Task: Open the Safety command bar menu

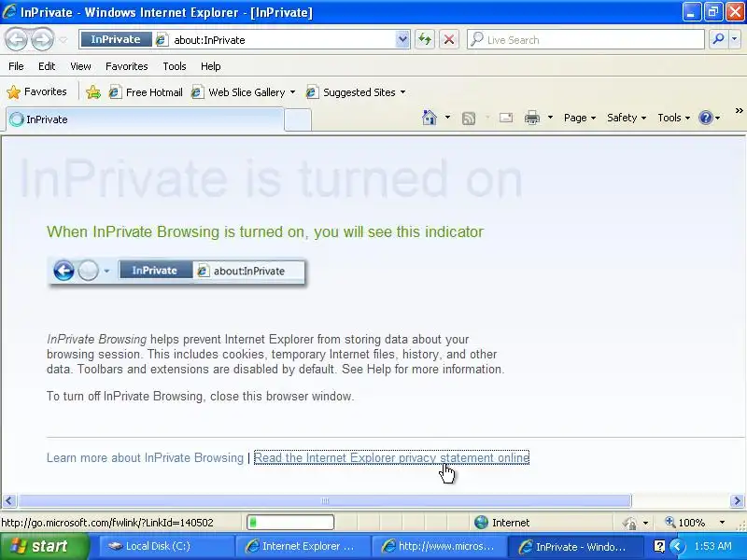Action: (x=627, y=118)
